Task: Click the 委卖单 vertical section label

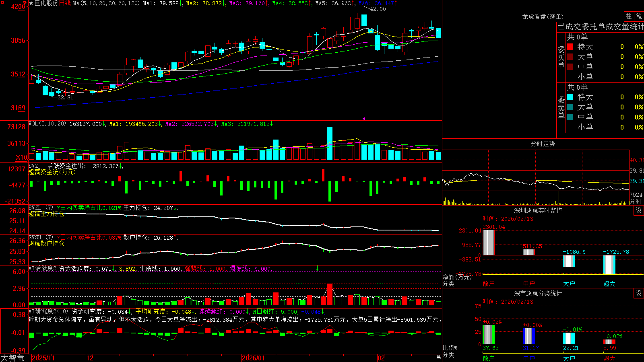Action: (x=561, y=107)
